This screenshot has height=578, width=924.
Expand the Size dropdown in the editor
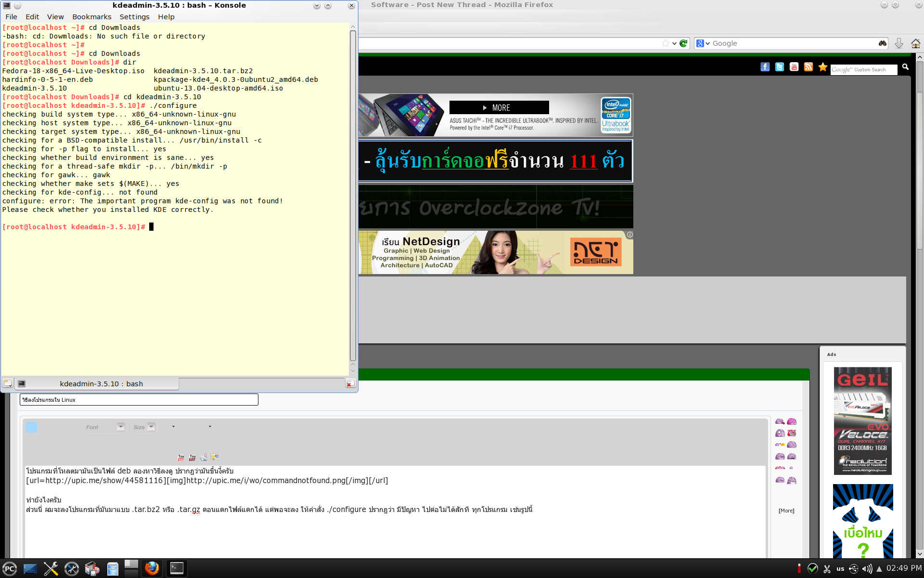(151, 427)
